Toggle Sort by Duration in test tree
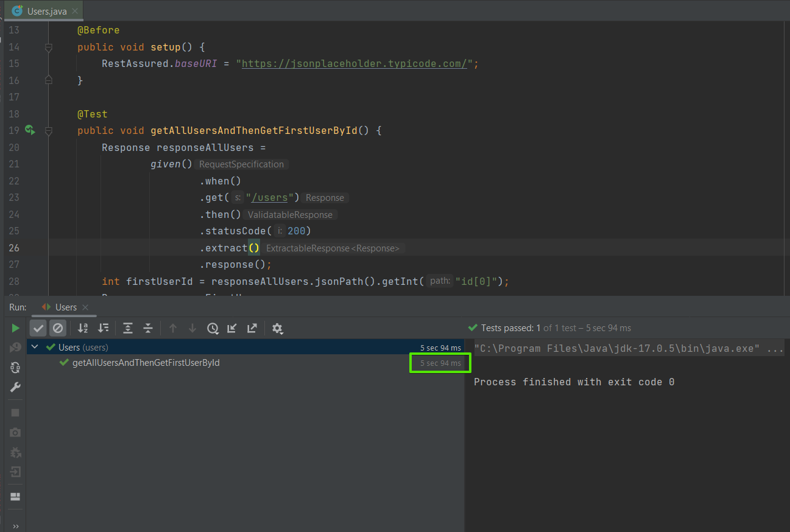This screenshot has width=790, height=532. (103, 328)
